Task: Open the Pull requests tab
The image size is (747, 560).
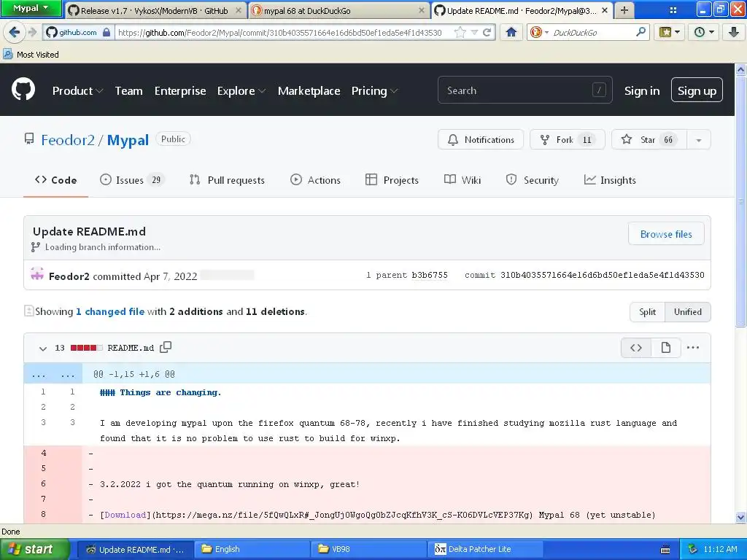Action: (x=228, y=180)
